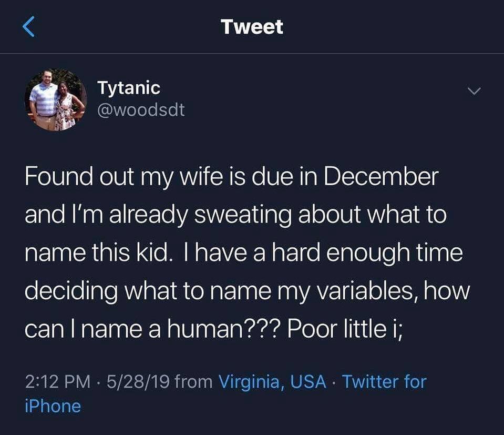Click the Tweet header title
Image resolution: width=504 pixels, height=435 pixels.
pos(252,27)
